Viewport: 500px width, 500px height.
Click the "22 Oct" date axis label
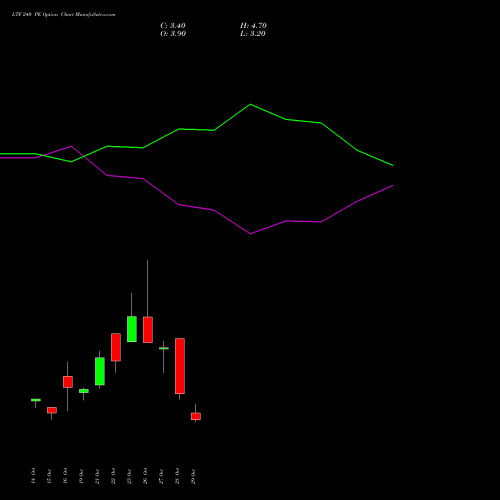click(113, 476)
